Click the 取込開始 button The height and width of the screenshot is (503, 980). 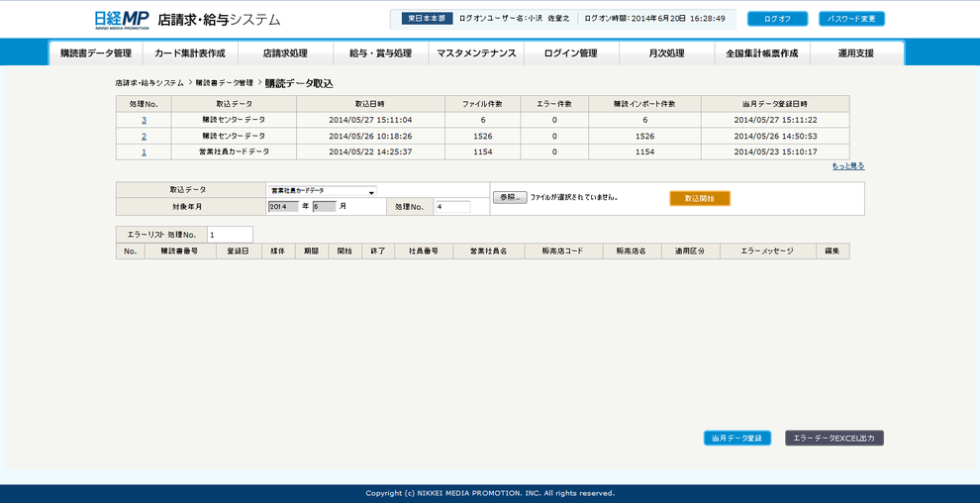click(x=700, y=198)
